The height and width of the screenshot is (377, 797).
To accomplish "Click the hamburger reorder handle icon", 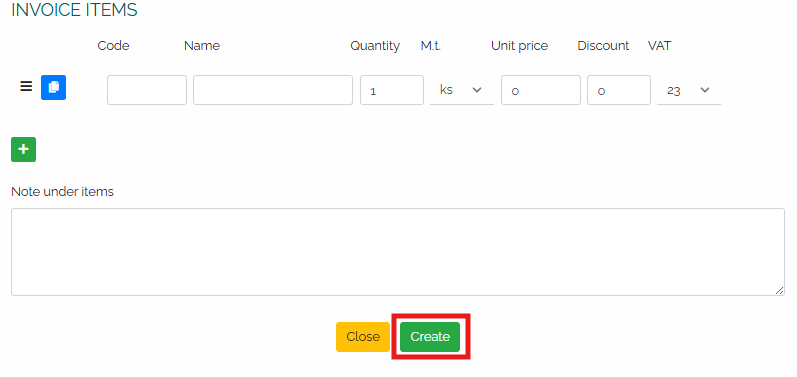I will (26, 86).
